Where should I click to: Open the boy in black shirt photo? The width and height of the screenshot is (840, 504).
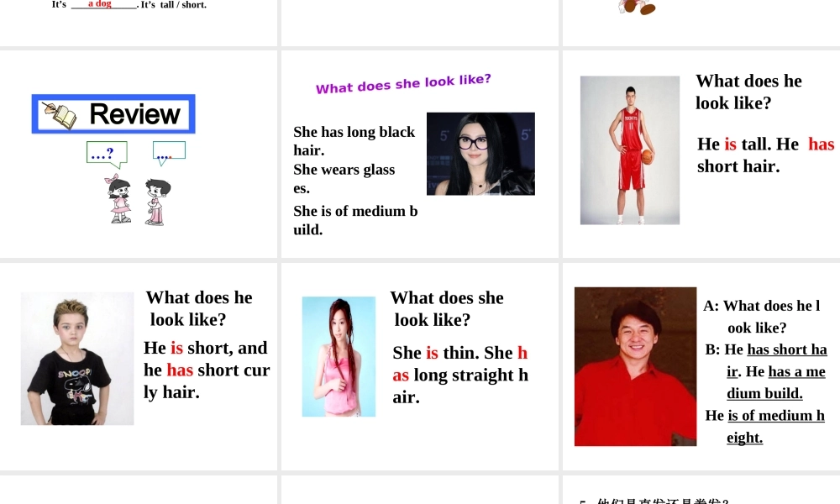[x=77, y=359]
